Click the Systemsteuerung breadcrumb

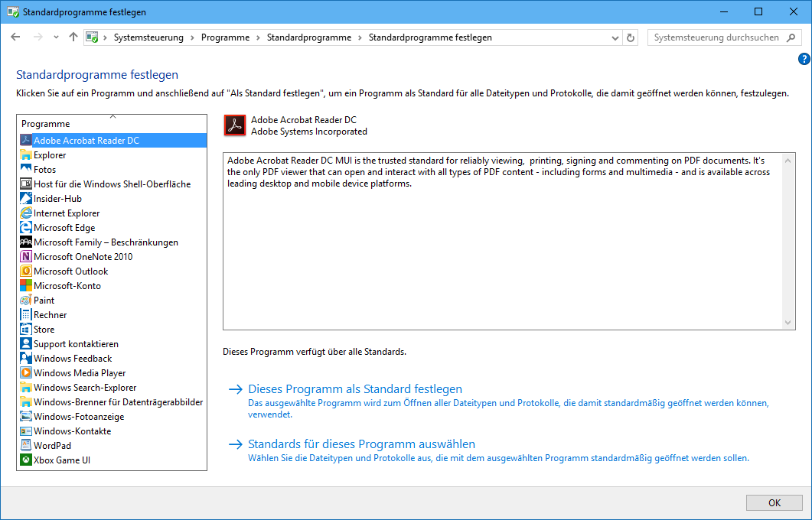(148, 37)
